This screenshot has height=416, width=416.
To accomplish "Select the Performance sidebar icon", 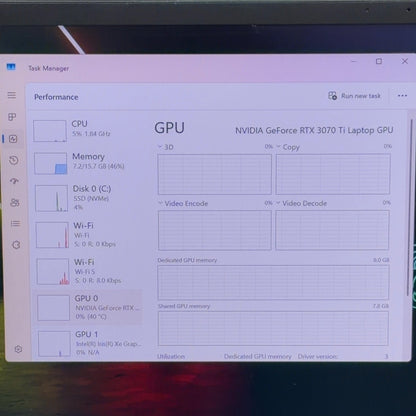I will pyautogui.click(x=13, y=139).
